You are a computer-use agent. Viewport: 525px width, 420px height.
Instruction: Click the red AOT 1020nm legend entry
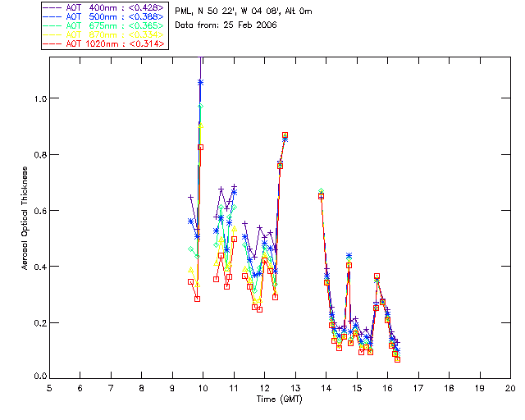(x=105, y=43)
